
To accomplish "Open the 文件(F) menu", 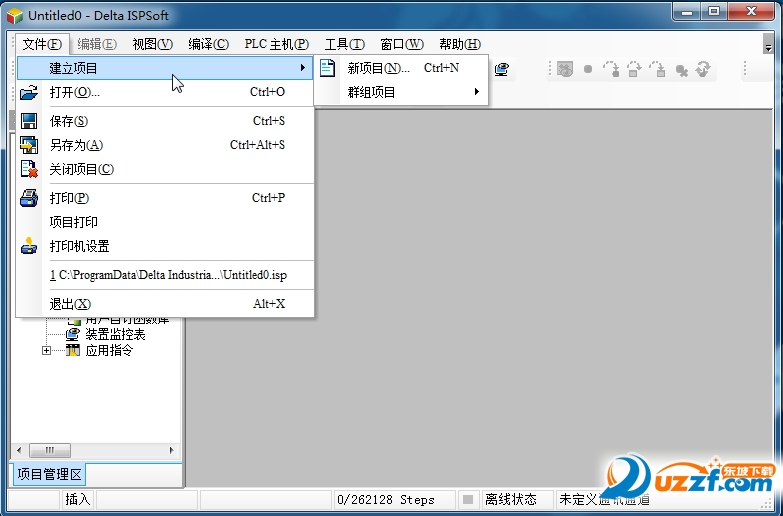I will click(x=42, y=44).
